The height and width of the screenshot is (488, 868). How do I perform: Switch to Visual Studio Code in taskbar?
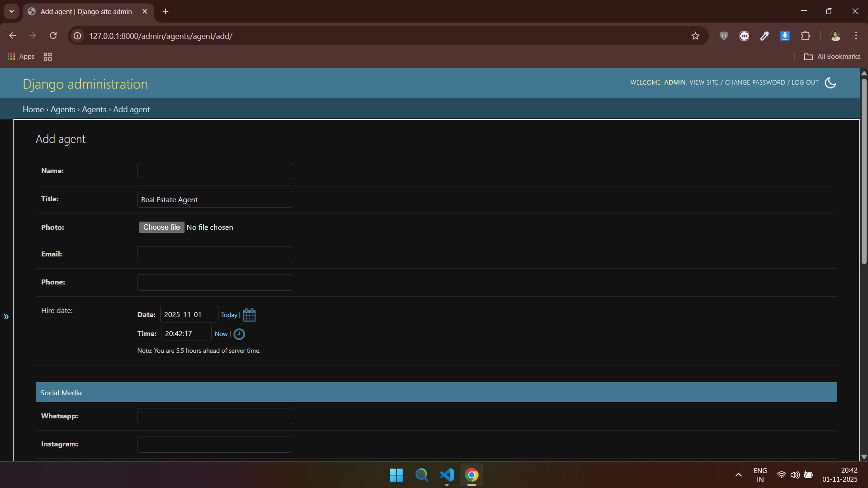[x=447, y=475]
